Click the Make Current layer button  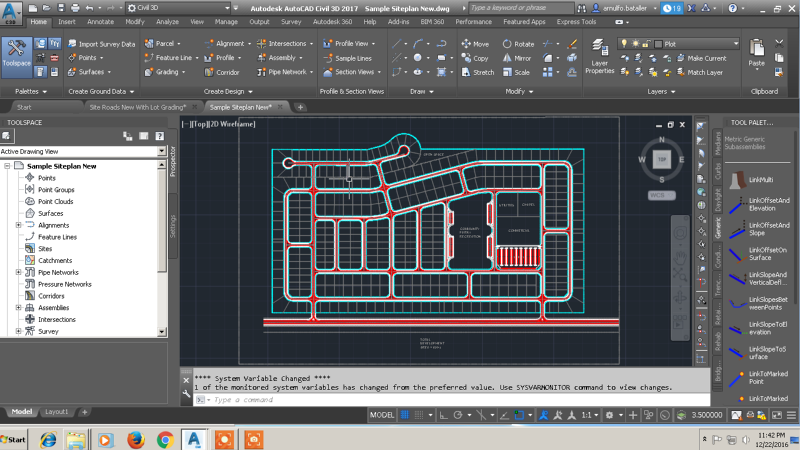pyautogui.click(x=701, y=58)
